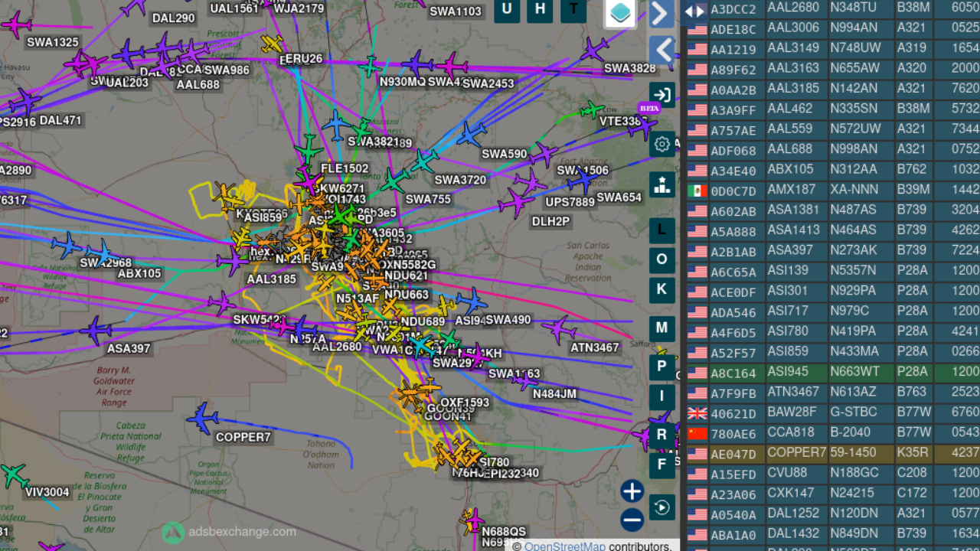Click callsign AAL3006 in the list
980x551 pixels.
pyautogui.click(x=793, y=28)
